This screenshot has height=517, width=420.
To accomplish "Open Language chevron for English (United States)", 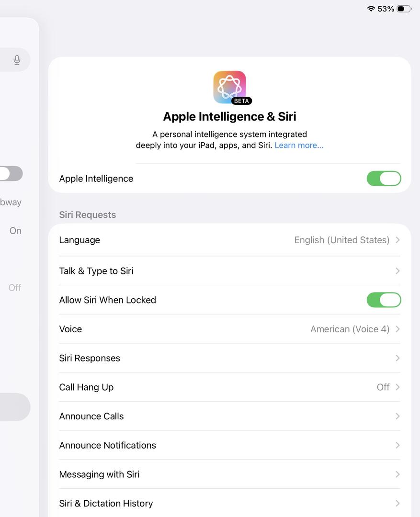I will point(397,240).
